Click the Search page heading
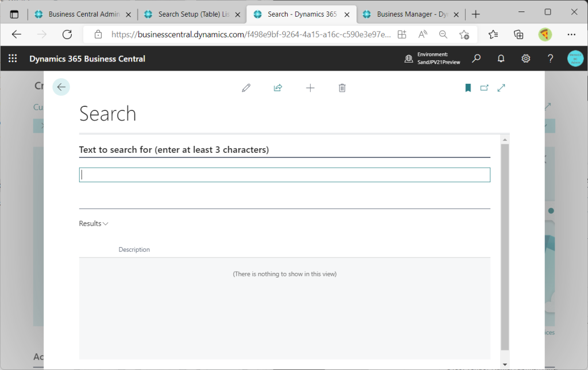 point(107,114)
